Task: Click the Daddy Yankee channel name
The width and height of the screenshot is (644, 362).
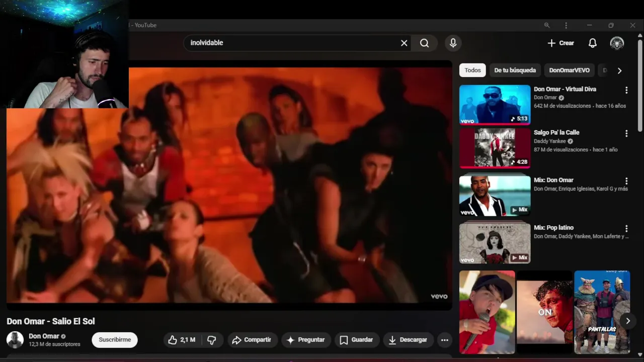Action: pos(550,141)
